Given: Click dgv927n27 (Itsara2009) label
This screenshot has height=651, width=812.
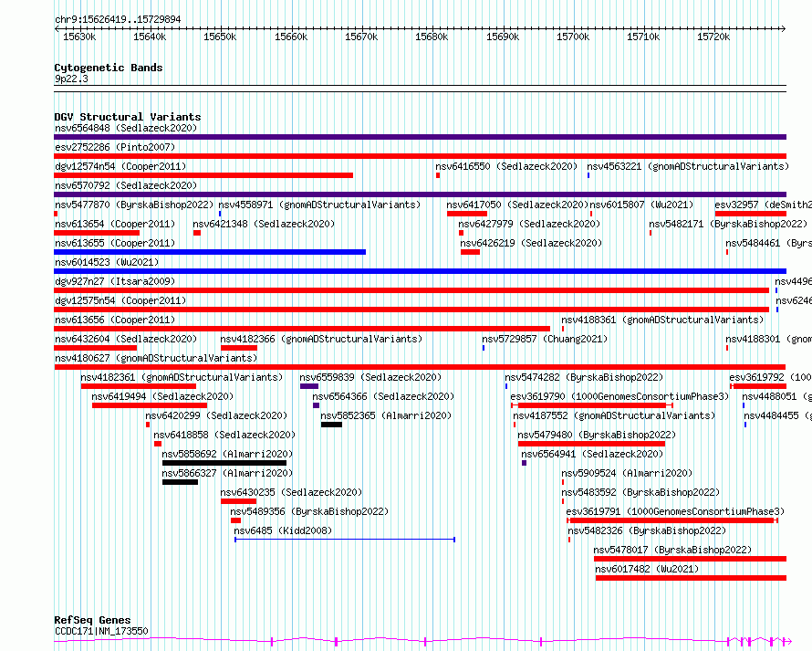Looking at the screenshot, I should [115, 281].
